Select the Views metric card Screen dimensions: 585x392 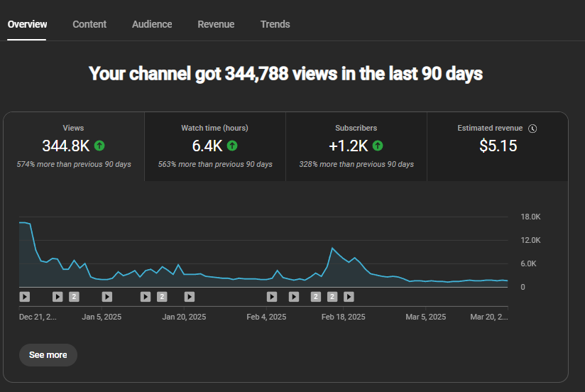74,147
